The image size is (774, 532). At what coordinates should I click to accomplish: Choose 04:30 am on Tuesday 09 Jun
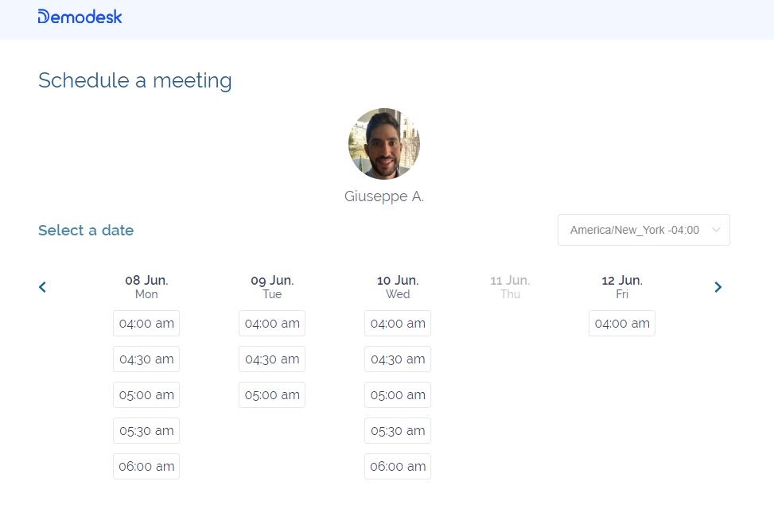coord(272,359)
